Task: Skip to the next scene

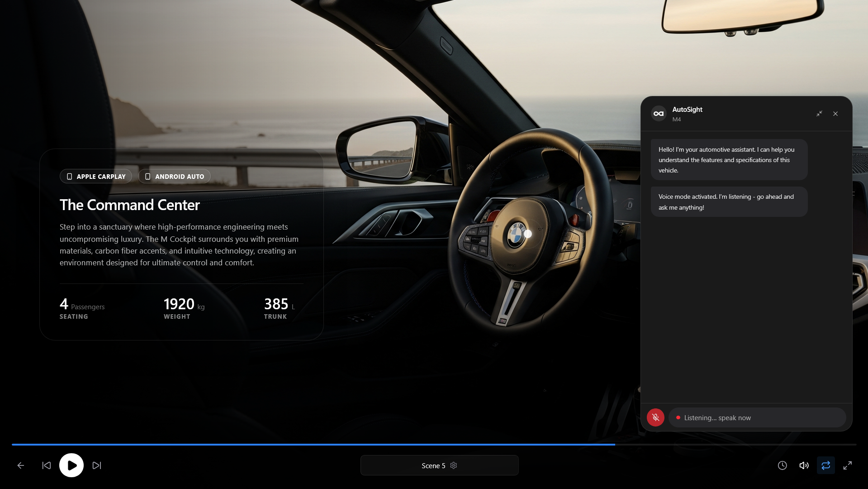Action: pyautogui.click(x=97, y=465)
